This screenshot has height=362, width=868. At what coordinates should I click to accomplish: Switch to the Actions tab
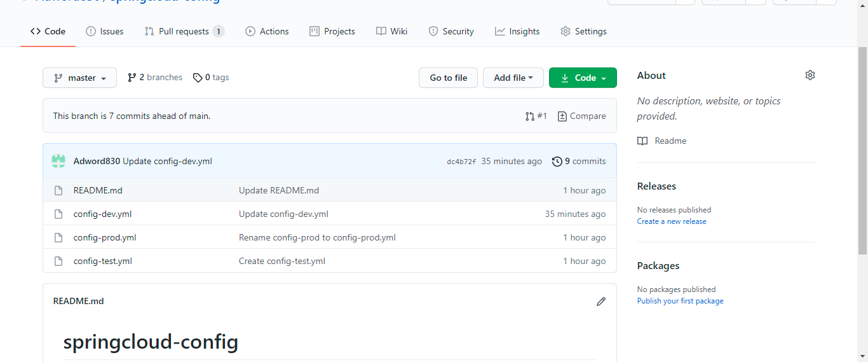click(x=267, y=31)
